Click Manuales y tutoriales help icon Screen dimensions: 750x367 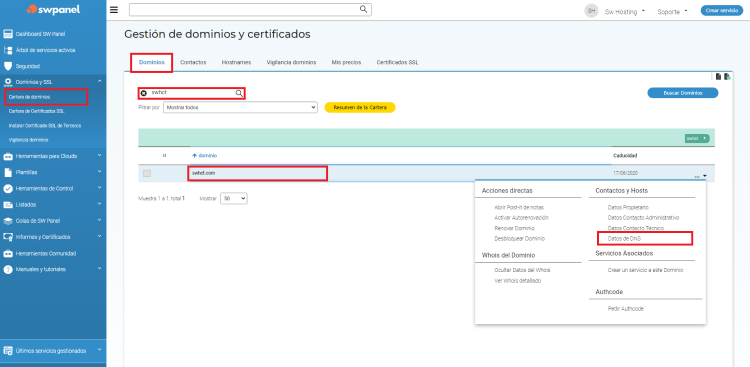pos(8,269)
